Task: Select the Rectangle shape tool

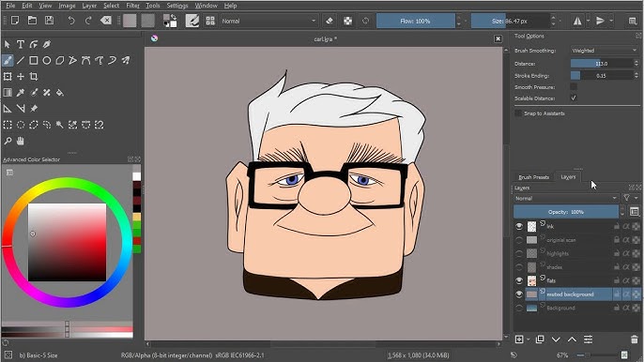Action: coord(33,61)
